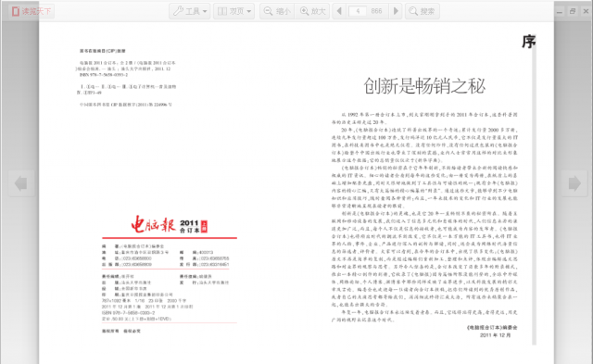Zoom in with the 放大 button

click(x=312, y=11)
